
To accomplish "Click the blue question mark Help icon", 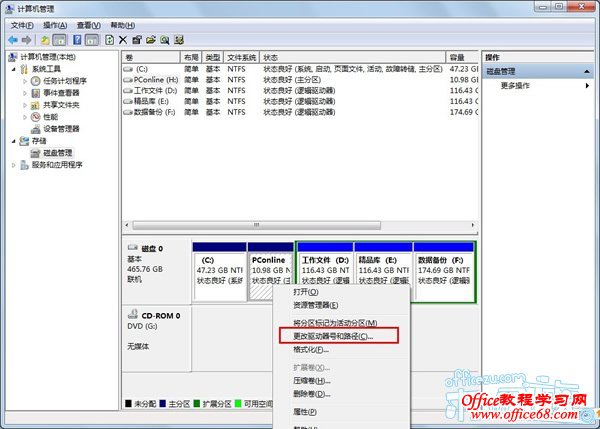I will point(77,40).
